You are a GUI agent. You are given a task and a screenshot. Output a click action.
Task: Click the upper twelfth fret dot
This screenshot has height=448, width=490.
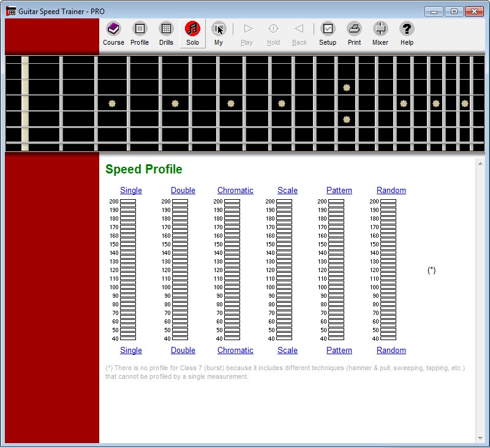click(347, 88)
